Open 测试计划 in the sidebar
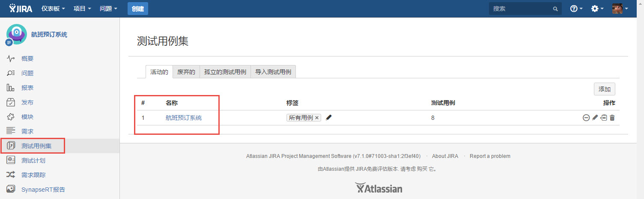Viewport: 644px width, 199px height. click(x=33, y=160)
